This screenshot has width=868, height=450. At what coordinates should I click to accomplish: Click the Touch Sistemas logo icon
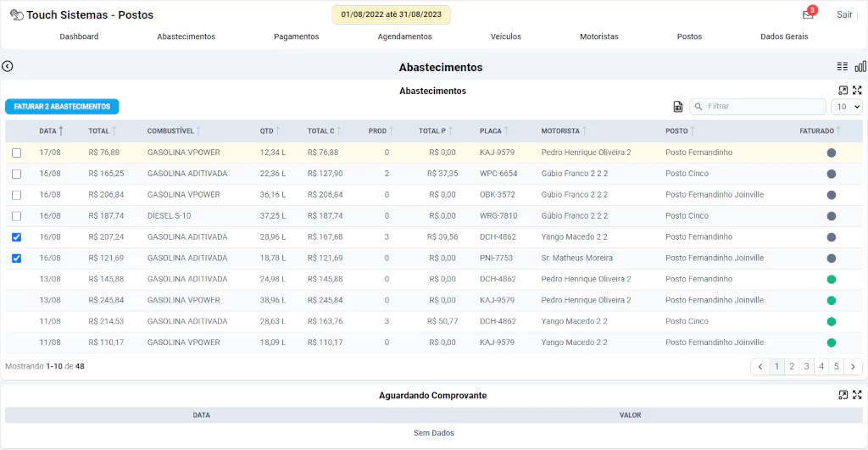pyautogui.click(x=17, y=15)
